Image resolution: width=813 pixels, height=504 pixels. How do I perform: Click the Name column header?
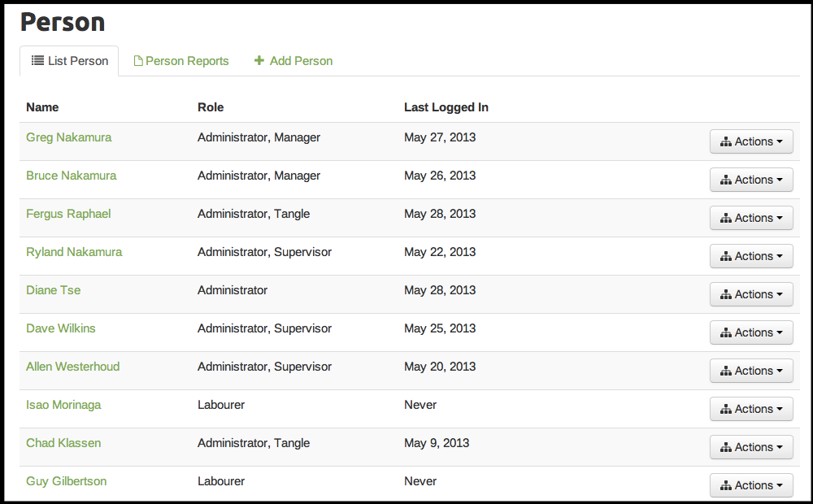coord(42,107)
